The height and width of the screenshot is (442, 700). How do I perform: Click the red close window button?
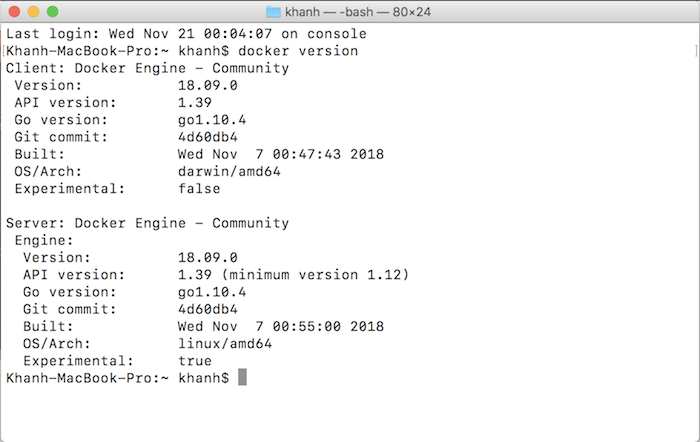pyautogui.click(x=14, y=12)
